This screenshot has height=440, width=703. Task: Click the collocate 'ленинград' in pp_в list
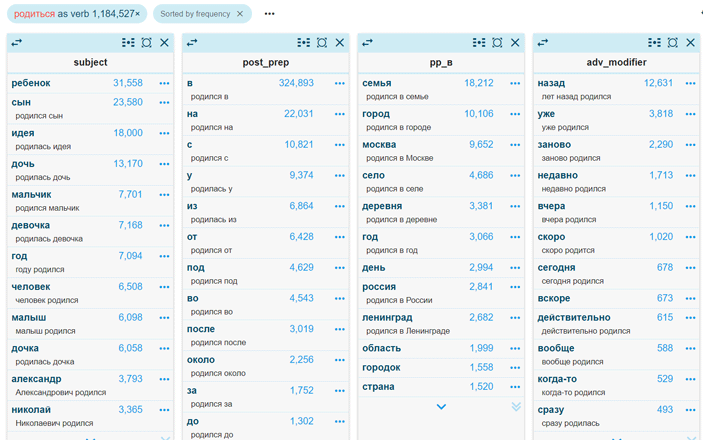click(x=390, y=318)
